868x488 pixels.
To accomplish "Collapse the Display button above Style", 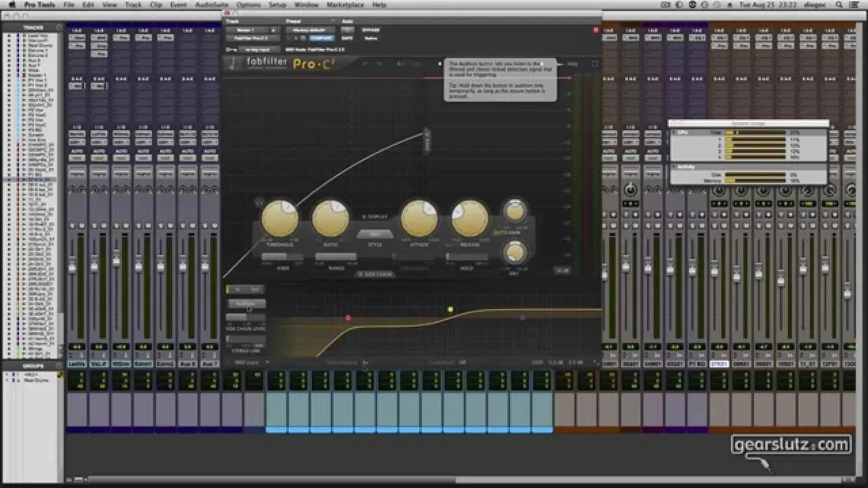I will 375,217.
